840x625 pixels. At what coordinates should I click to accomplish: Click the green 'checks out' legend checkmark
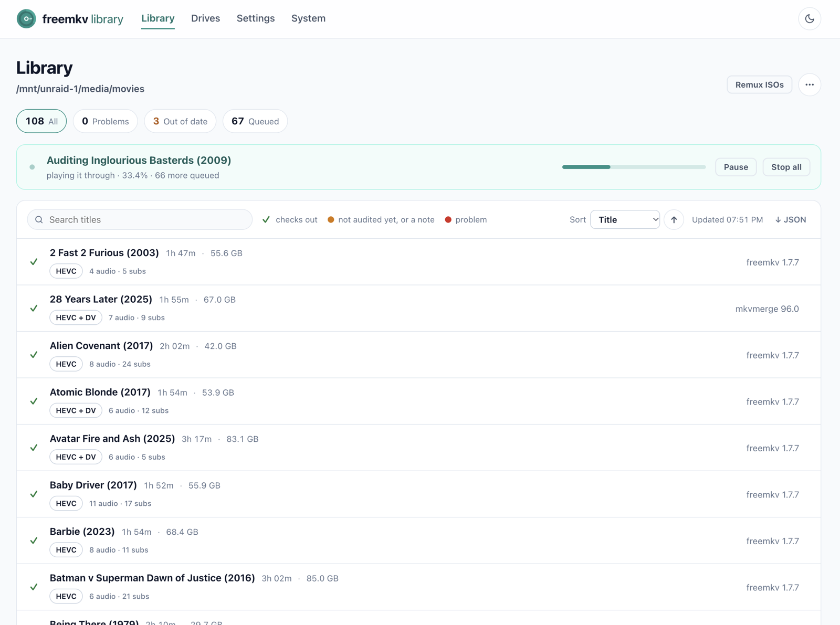[266, 220]
